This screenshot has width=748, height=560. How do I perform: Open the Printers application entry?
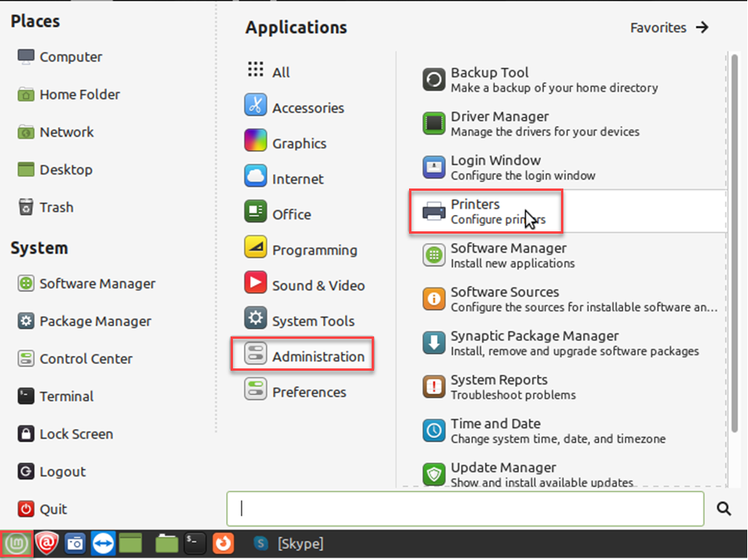click(475, 211)
